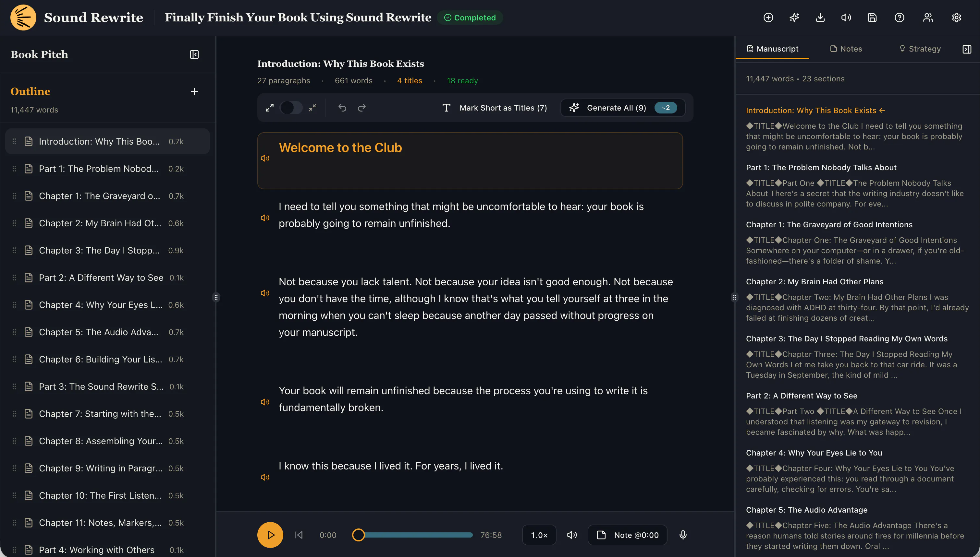Toggle the expand/collapse view switch
Screen dimensions: 980x557
[291, 108]
